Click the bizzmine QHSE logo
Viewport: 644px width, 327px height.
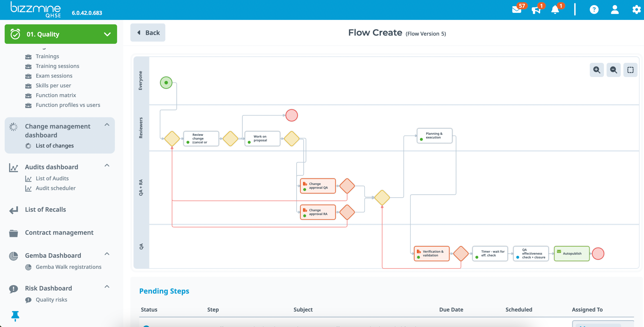[x=35, y=9]
